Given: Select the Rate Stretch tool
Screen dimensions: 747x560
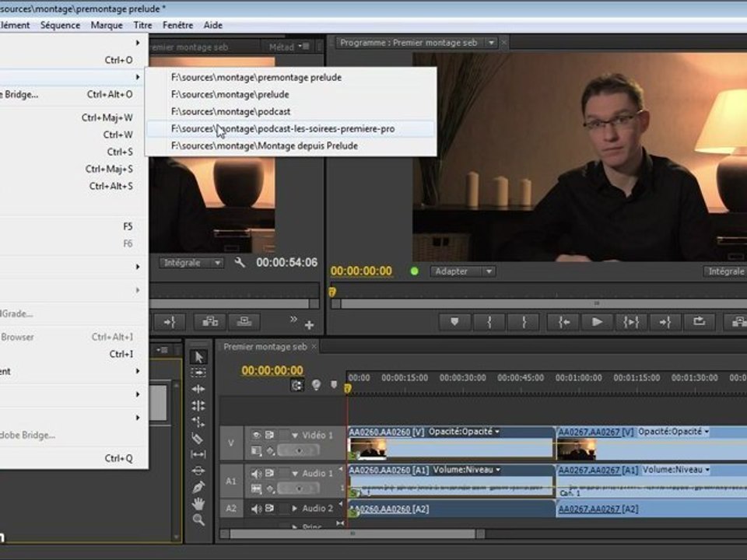Looking at the screenshot, I should [x=198, y=422].
